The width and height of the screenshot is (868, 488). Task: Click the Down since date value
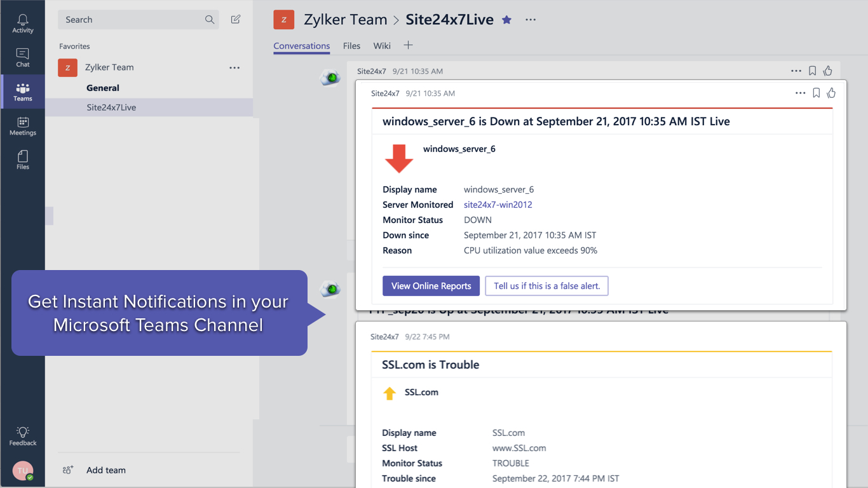point(530,235)
